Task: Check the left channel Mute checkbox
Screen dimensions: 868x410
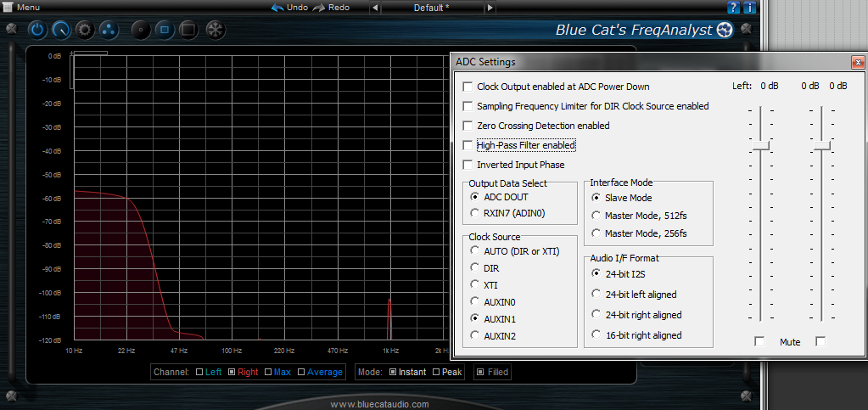Action: pos(759,341)
